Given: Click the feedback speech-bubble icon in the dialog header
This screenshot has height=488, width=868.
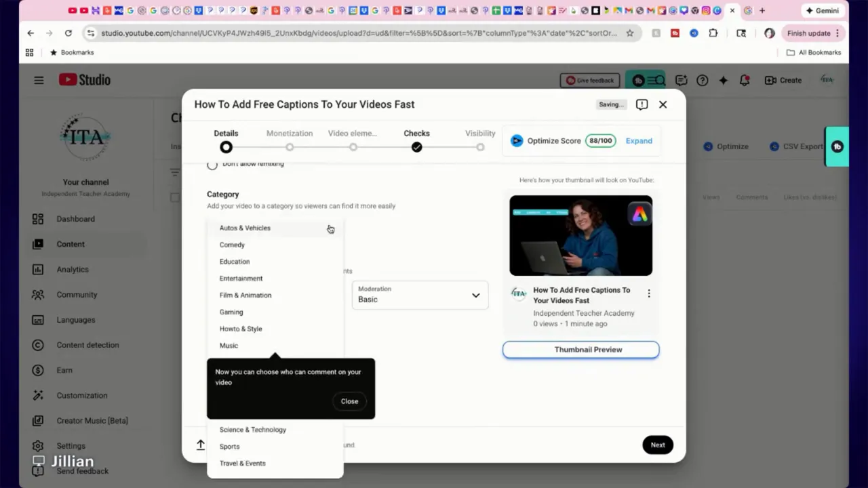Looking at the screenshot, I should coord(641,104).
